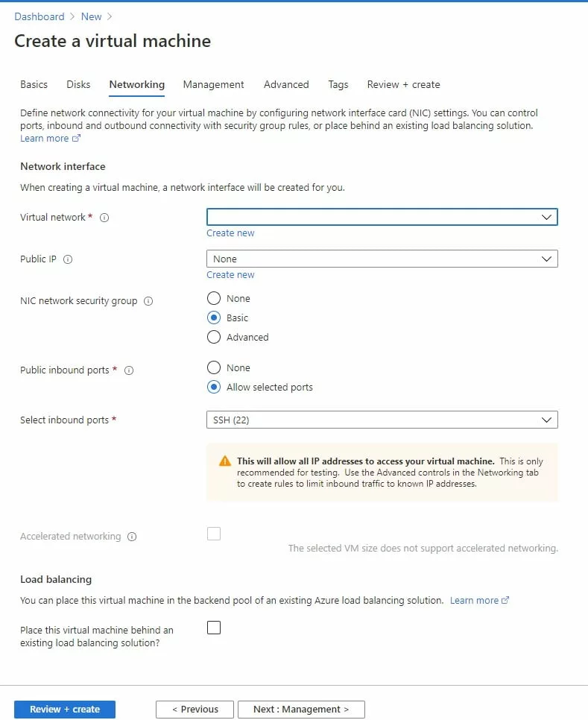Click Create new under Virtual network

[x=230, y=233]
